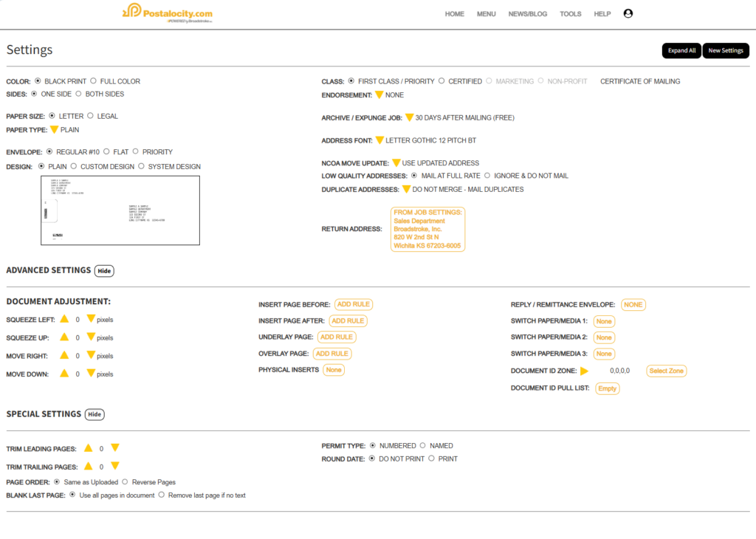Screen dimensions: 756x539
Task: Decrease Move Right with down arrow
Action: click(x=91, y=355)
